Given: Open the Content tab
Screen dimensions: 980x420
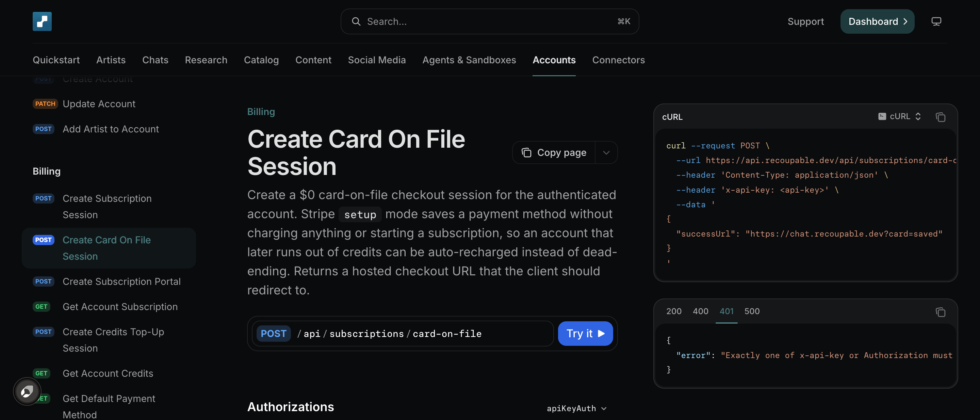Looking at the screenshot, I should [313, 60].
